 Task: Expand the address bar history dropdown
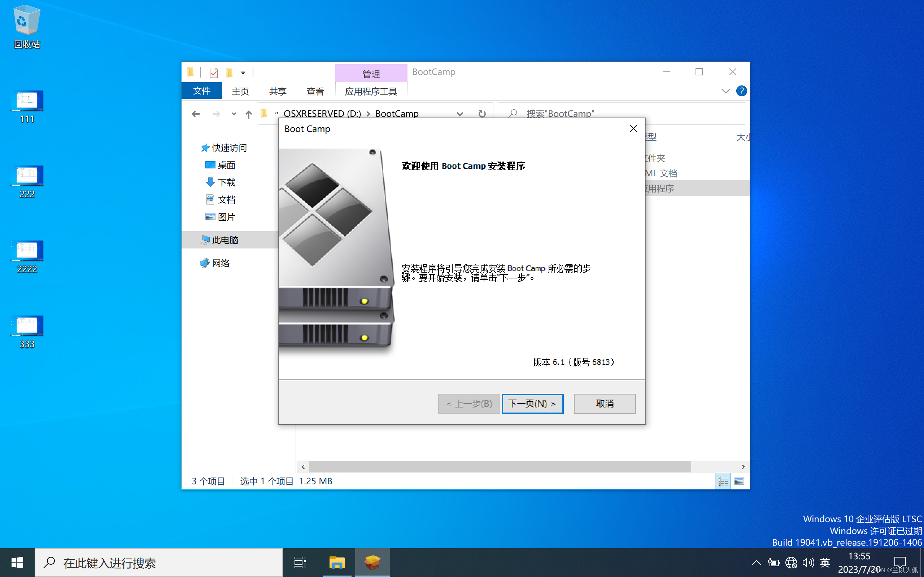460,114
